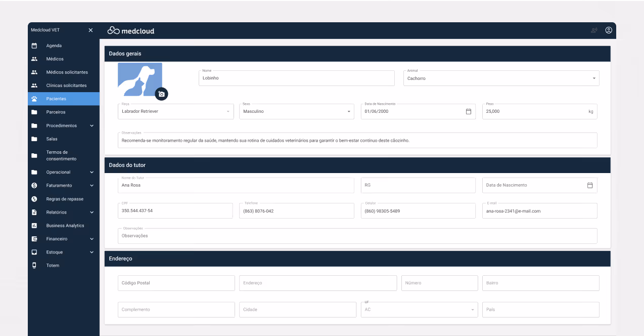Image resolution: width=644 pixels, height=336 pixels.
Task: Click the Código Postal field
Action: 176,283
